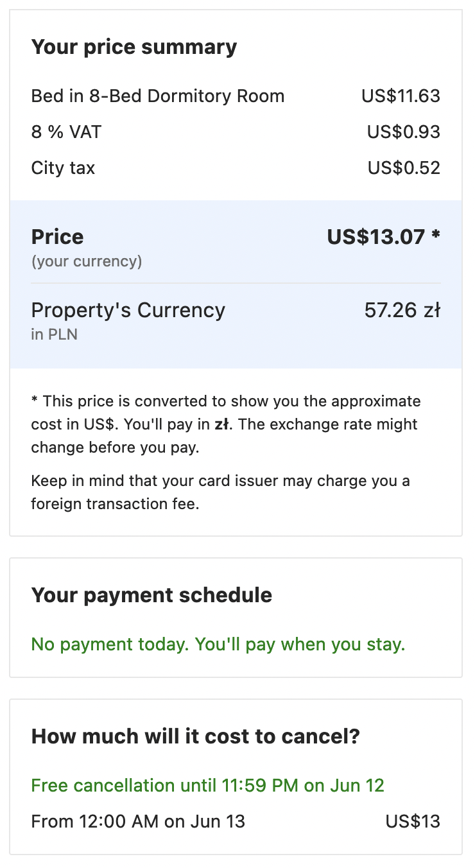
Task: Select the "8 % VAT" line label
Action: 66,132
